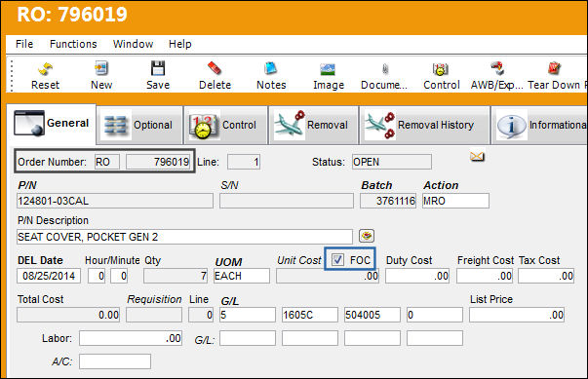Click the P/N field 124801-03CAL
The height and width of the screenshot is (379, 588).
click(115, 201)
